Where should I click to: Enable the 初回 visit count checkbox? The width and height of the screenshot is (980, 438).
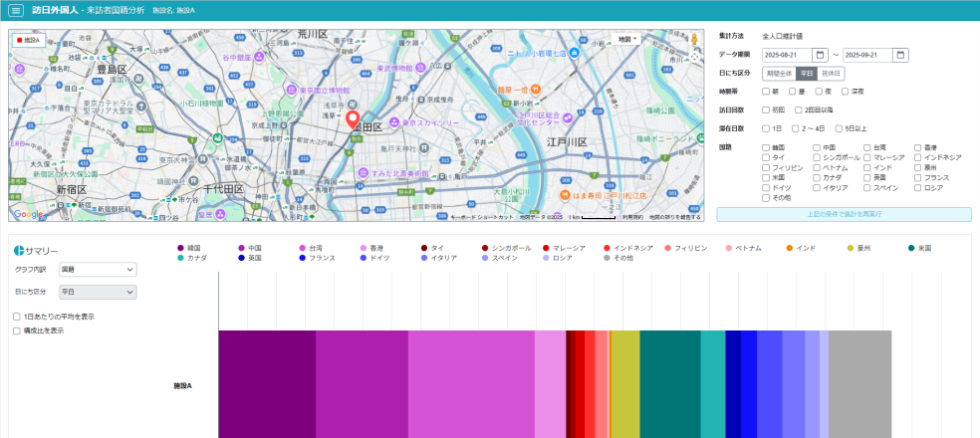(766, 109)
